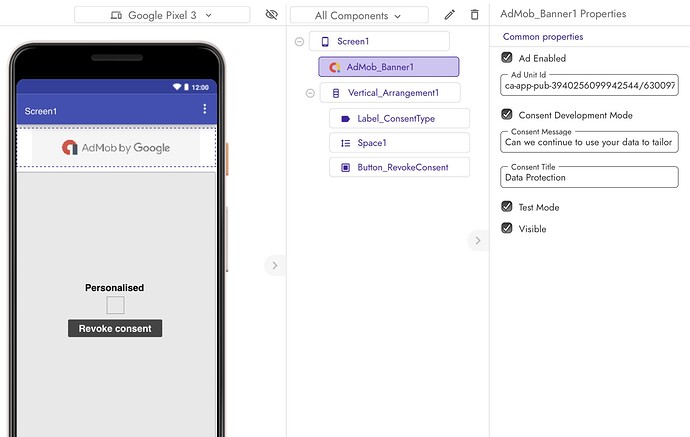690x437 pixels.
Task: Select Label_ConsentType in component tree
Action: 398,118
